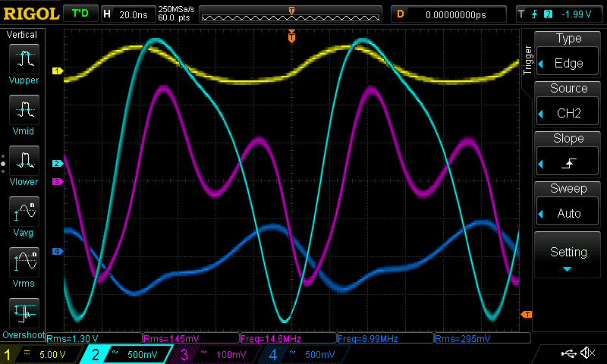Click the Rms=295mV measurement
This screenshot has height=364, width=607.
(483, 338)
